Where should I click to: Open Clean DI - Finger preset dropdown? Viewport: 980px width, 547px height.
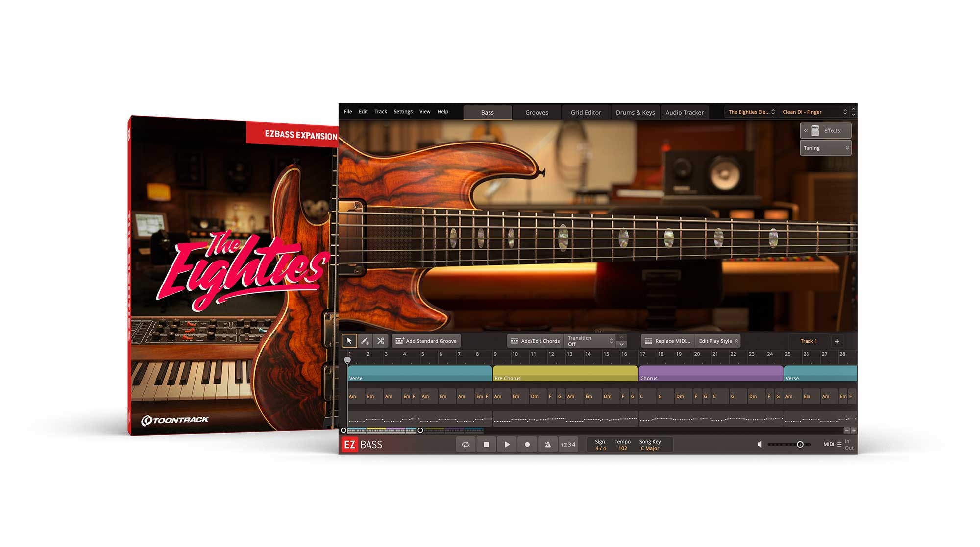coord(813,112)
